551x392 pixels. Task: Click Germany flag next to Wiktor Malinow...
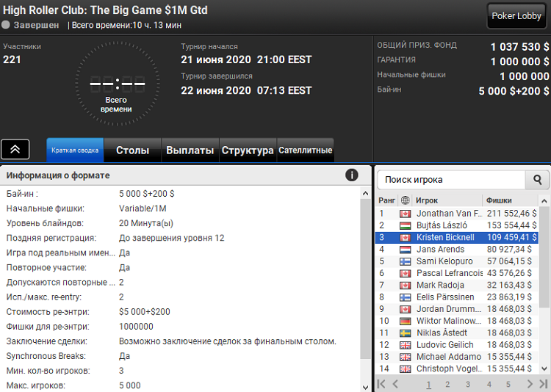click(405, 321)
